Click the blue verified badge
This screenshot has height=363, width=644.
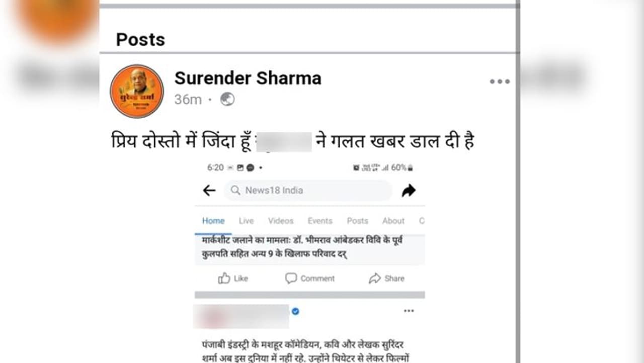click(x=295, y=311)
